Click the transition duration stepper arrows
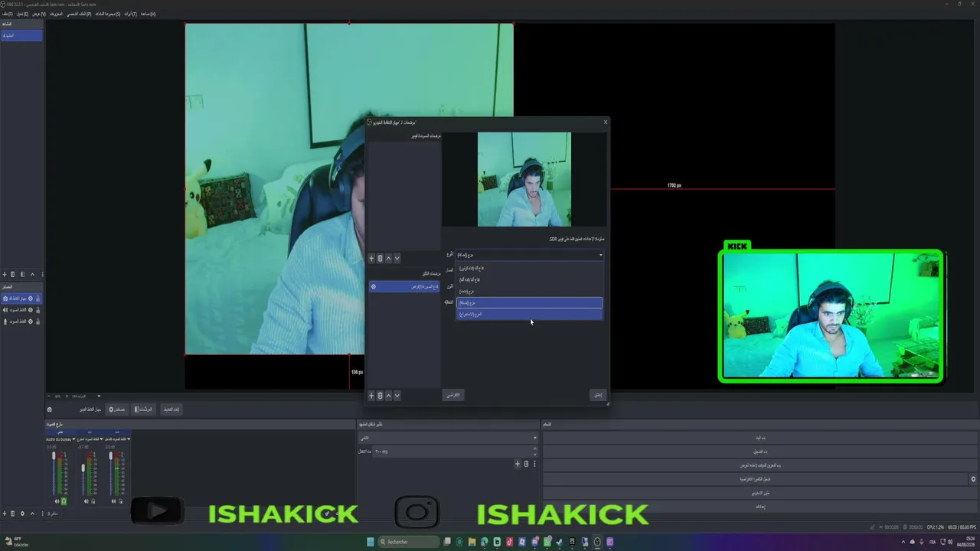 [x=534, y=452]
